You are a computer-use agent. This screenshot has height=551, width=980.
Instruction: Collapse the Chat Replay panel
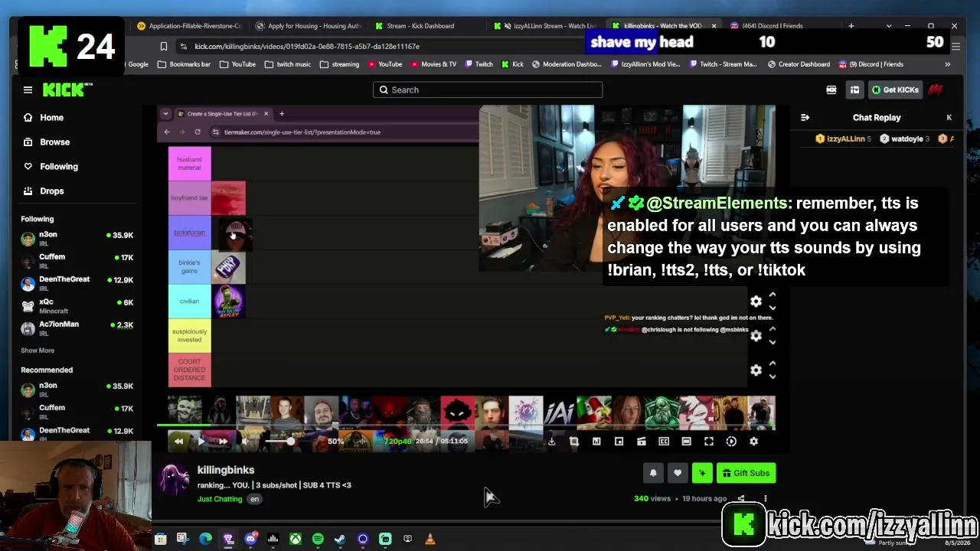click(x=805, y=117)
